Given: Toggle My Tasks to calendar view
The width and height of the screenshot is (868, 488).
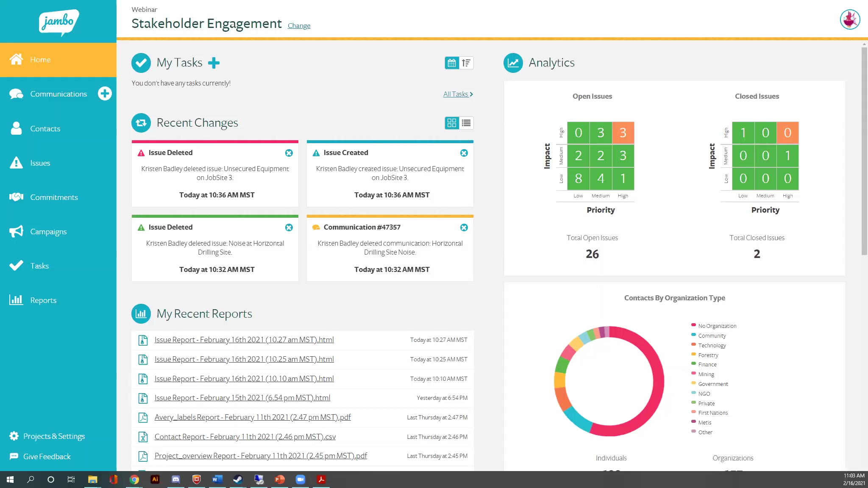Looking at the screenshot, I should click(x=452, y=62).
